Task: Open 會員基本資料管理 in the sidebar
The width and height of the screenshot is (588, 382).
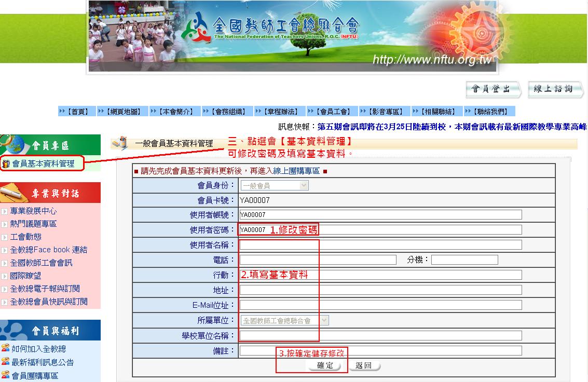Action: tap(44, 164)
